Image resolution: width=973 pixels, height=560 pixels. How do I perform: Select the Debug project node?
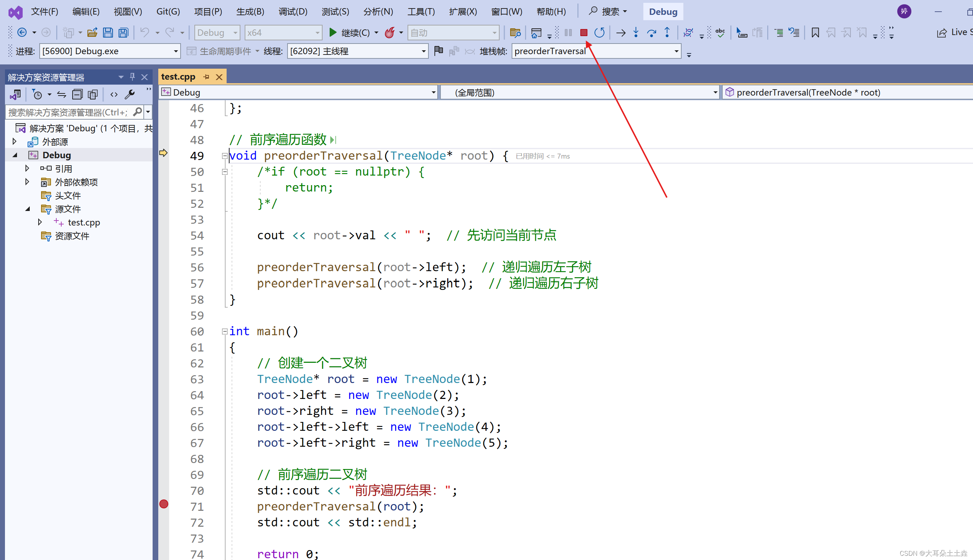click(x=57, y=155)
